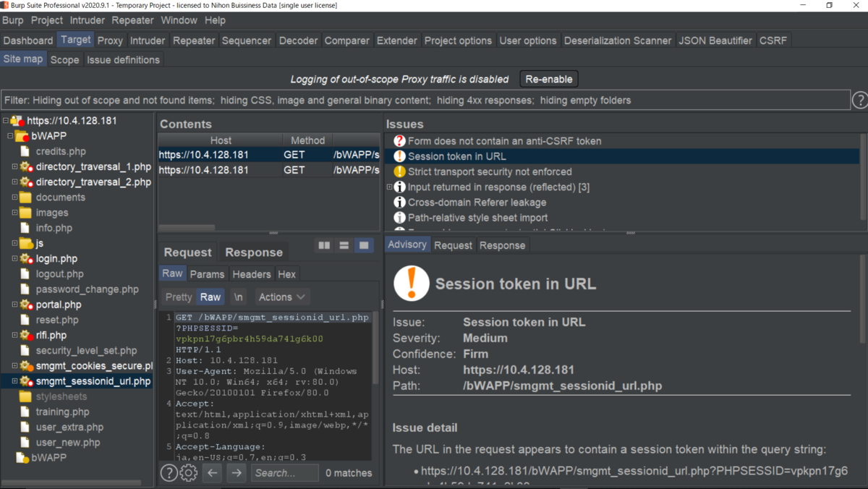This screenshot has height=489, width=868.
Task: Click the smgmt_cookies_secure gear icon
Action: [x=26, y=366]
